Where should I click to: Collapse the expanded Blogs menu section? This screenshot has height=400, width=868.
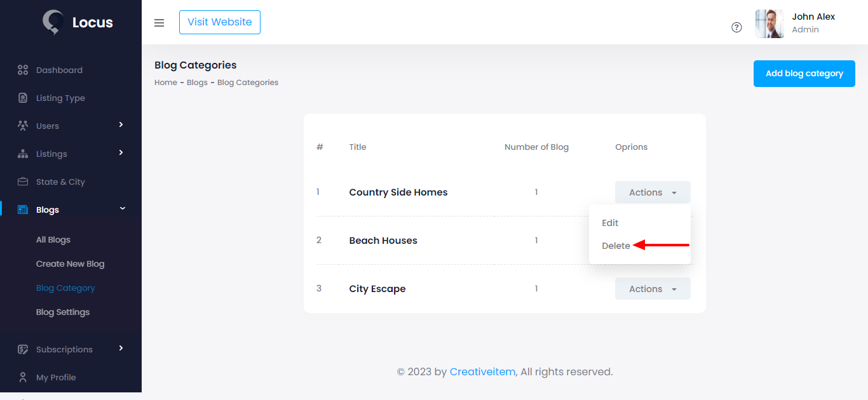(x=123, y=208)
